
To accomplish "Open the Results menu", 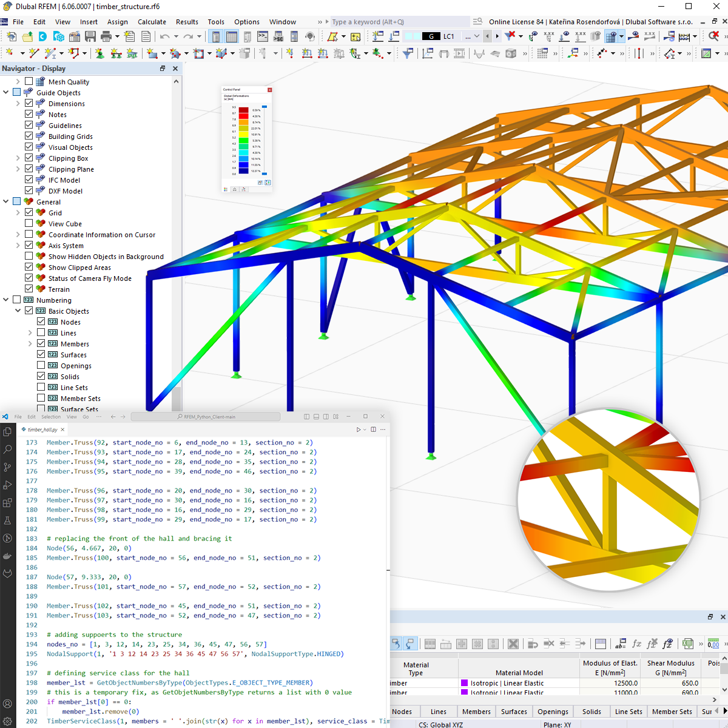I will pyautogui.click(x=187, y=22).
